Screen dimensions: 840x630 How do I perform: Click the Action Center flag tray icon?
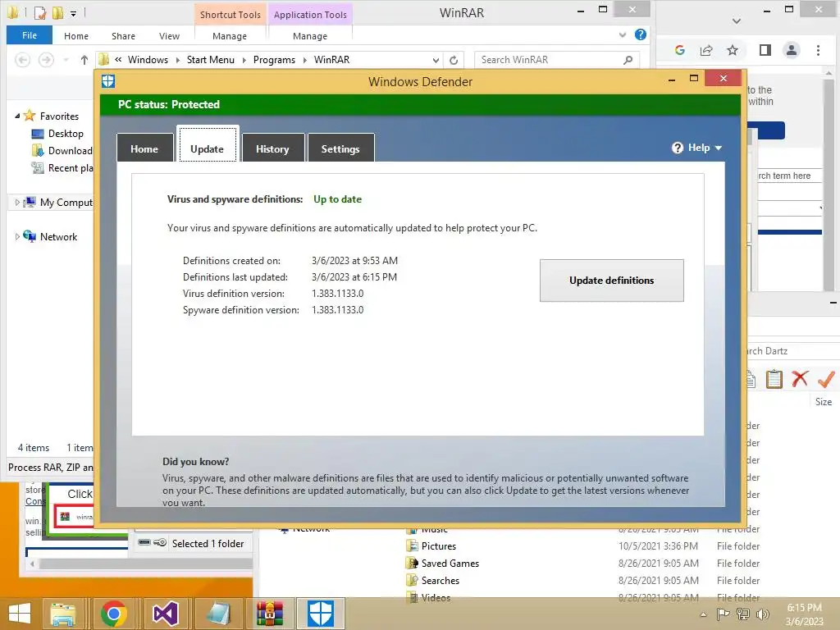pos(723,614)
